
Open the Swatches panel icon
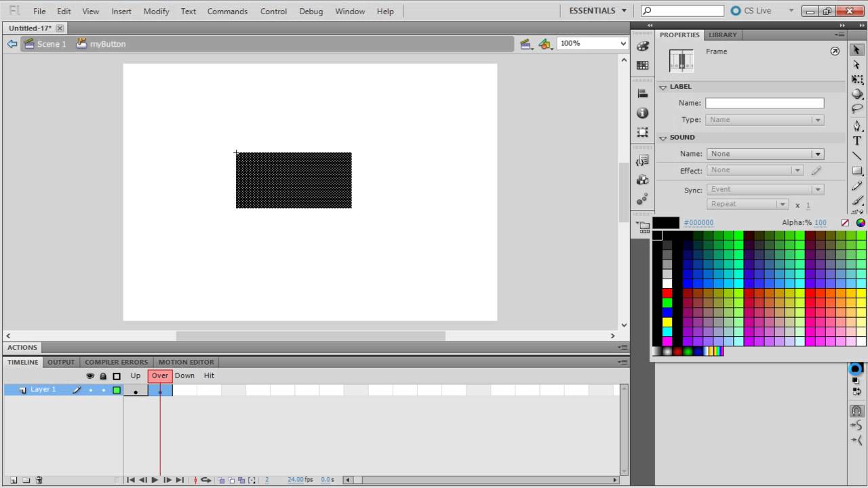coord(642,65)
